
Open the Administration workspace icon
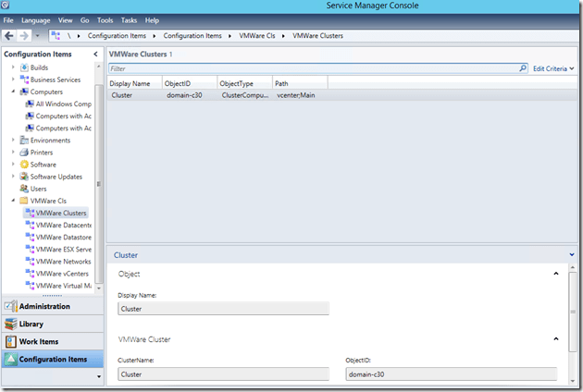(x=10, y=307)
